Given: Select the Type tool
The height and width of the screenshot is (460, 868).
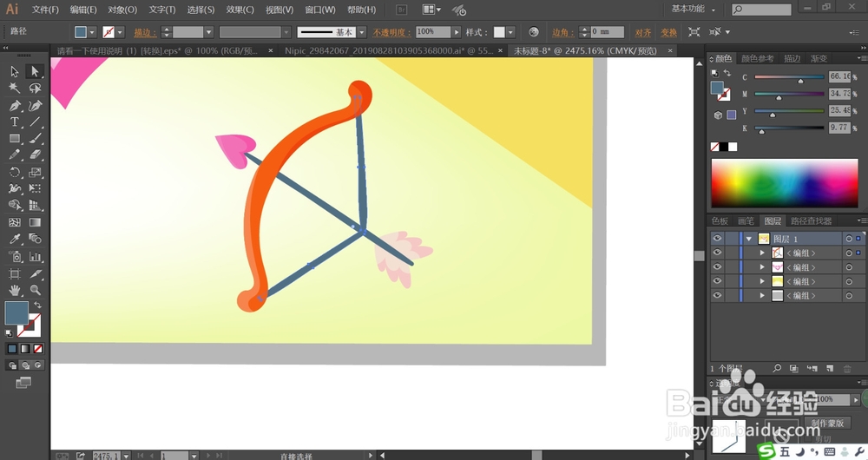Looking at the screenshot, I should point(15,122).
